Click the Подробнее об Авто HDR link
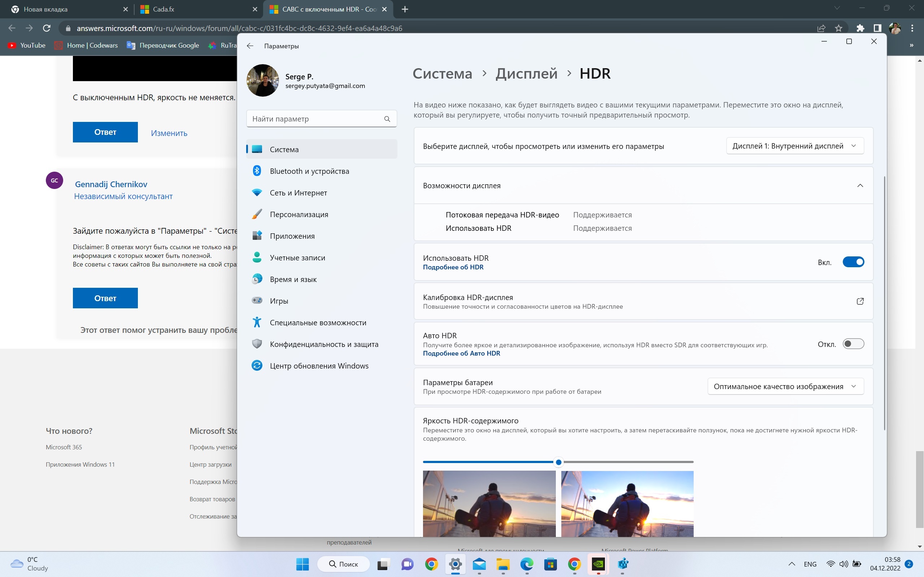Image resolution: width=924 pixels, height=577 pixels. [462, 353]
